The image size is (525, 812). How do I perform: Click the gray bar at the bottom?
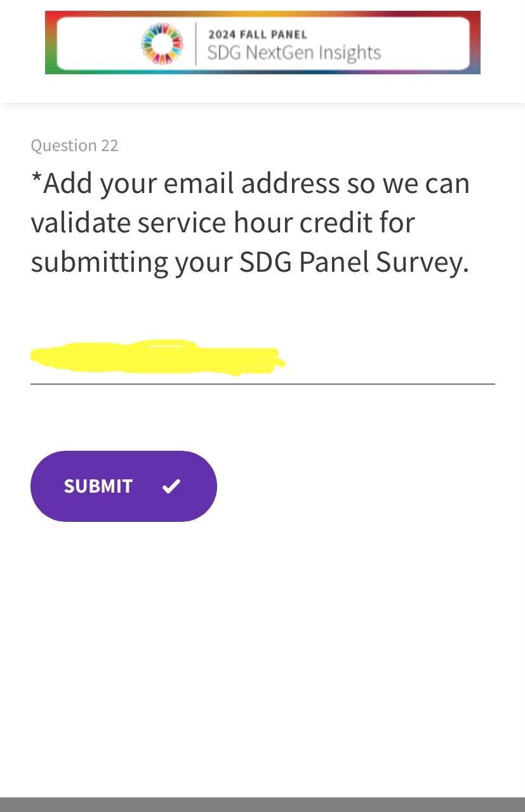[x=262, y=804]
